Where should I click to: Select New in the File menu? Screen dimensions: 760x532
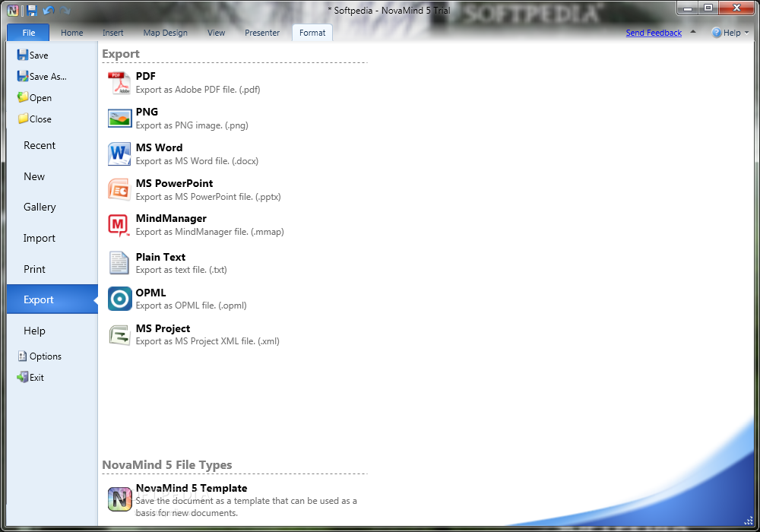click(x=34, y=176)
